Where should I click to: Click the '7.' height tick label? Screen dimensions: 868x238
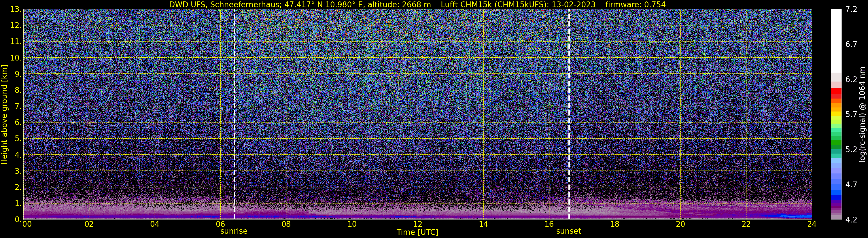tap(18, 107)
